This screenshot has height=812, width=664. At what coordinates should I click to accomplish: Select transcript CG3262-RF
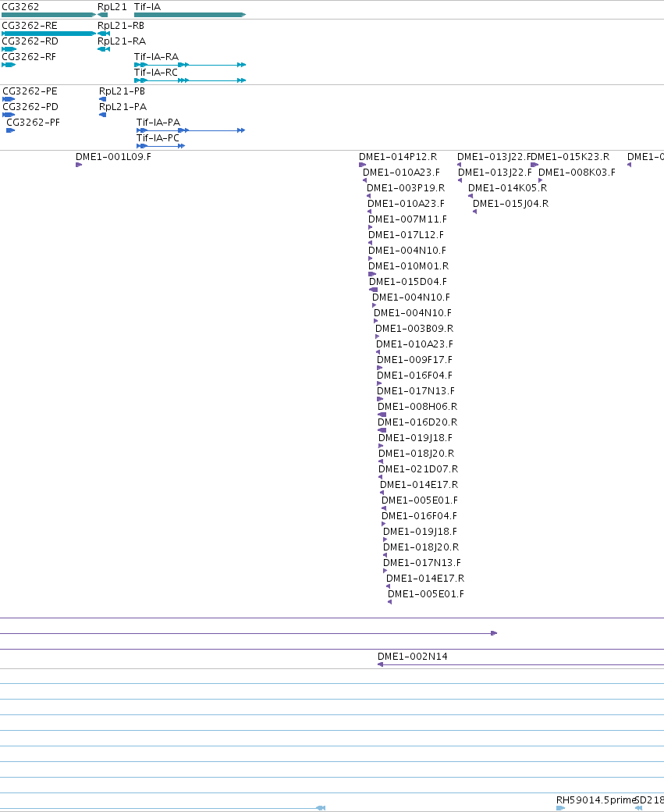point(29,56)
